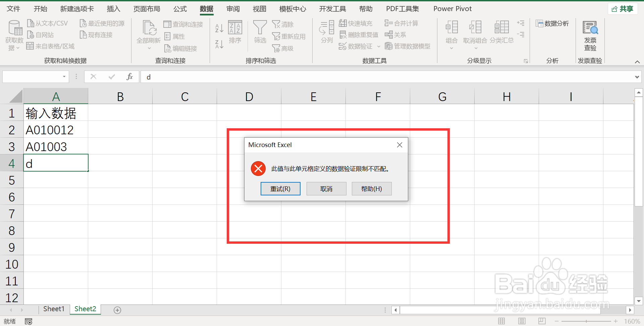Sort ascending A to Z
Viewport: 644px width, 326px height.
(x=219, y=28)
